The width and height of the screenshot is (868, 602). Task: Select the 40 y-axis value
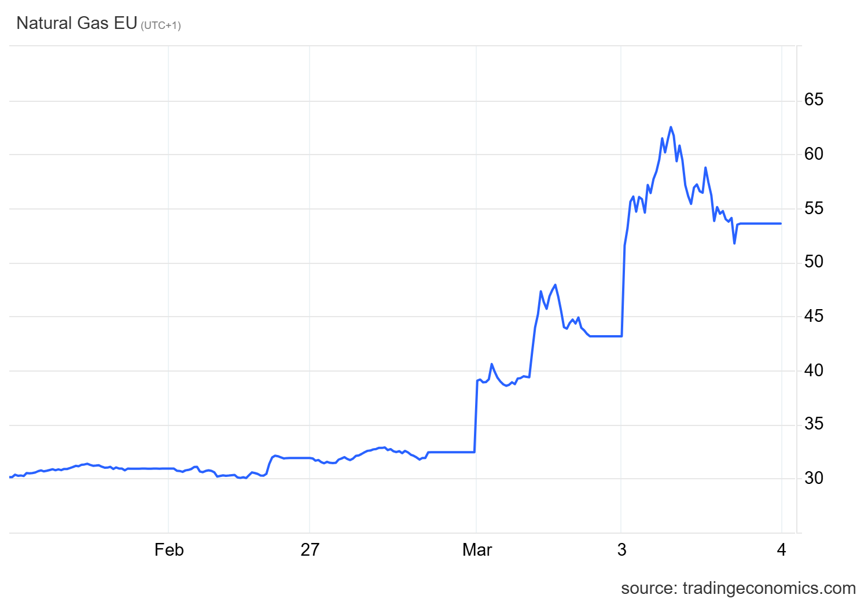tap(814, 370)
